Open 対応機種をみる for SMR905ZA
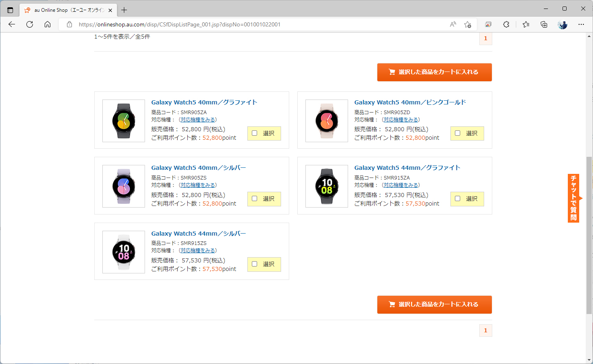The image size is (593, 364). click(x=198, y=119)
